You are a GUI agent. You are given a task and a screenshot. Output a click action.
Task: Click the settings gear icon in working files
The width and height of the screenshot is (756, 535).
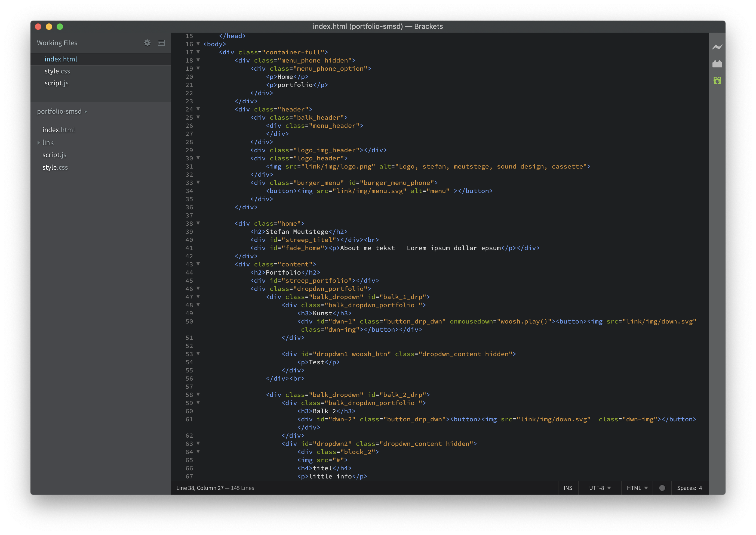click(x=147, y=42)
